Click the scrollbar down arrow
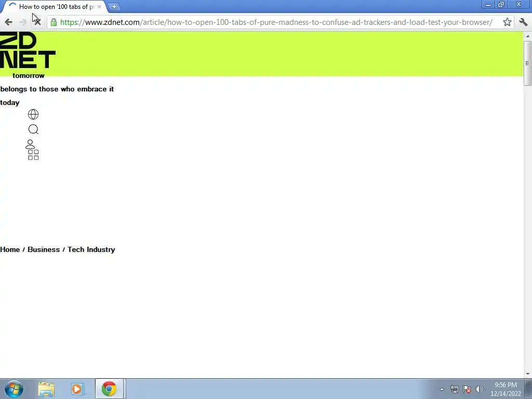532x399 pixels. pyautogui.click(x=527, y=374)
